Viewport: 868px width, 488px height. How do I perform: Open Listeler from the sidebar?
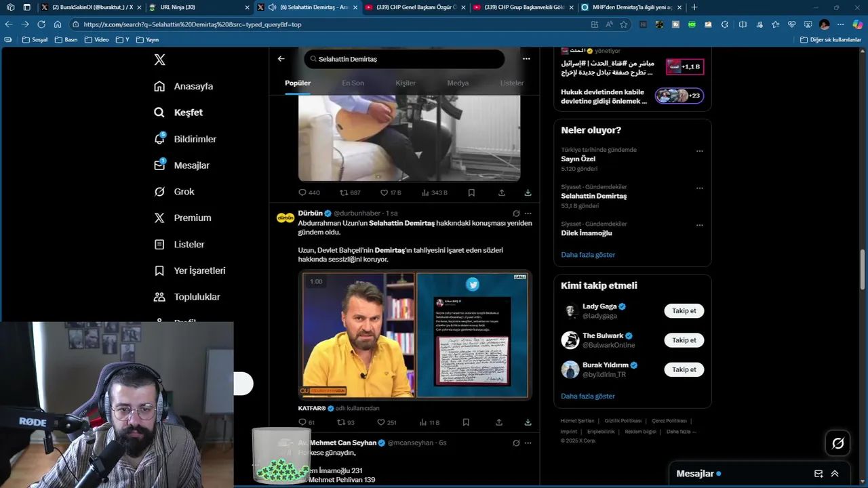[x=179, y=245]
